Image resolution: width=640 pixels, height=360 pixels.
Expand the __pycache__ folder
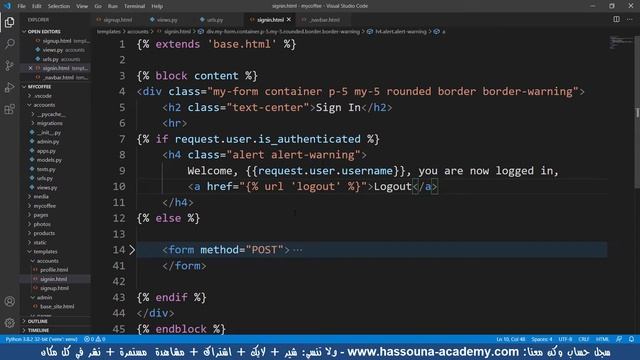point(51,114)
